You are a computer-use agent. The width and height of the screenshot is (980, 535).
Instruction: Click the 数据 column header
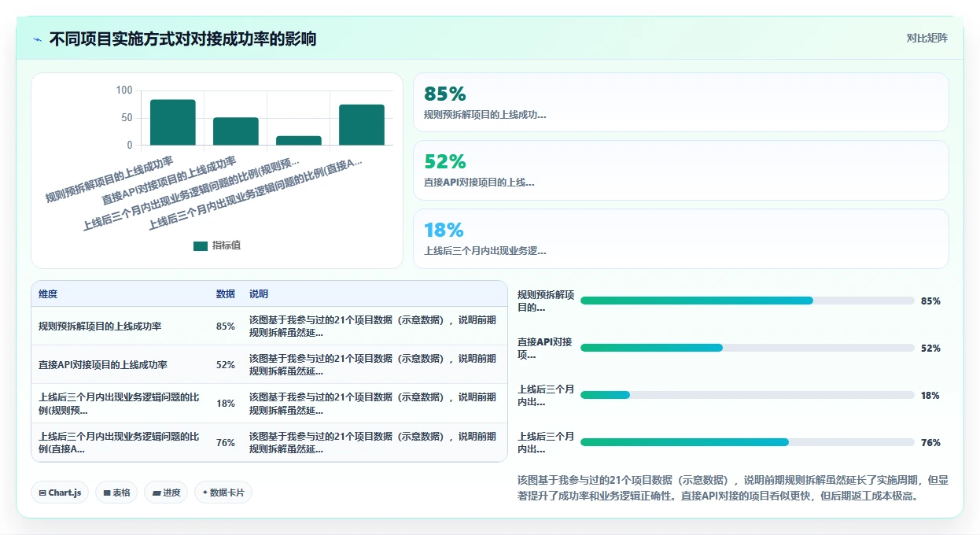click(x=226, y=294)
